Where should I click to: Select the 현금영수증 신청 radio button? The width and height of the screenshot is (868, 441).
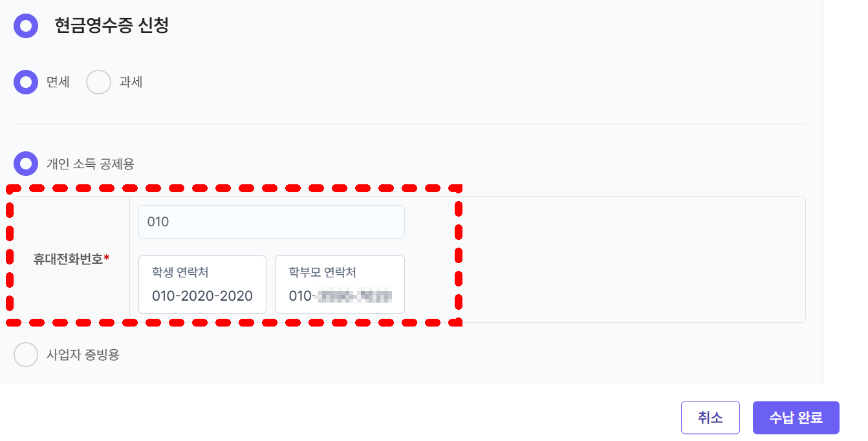click(x=26, y=26)
